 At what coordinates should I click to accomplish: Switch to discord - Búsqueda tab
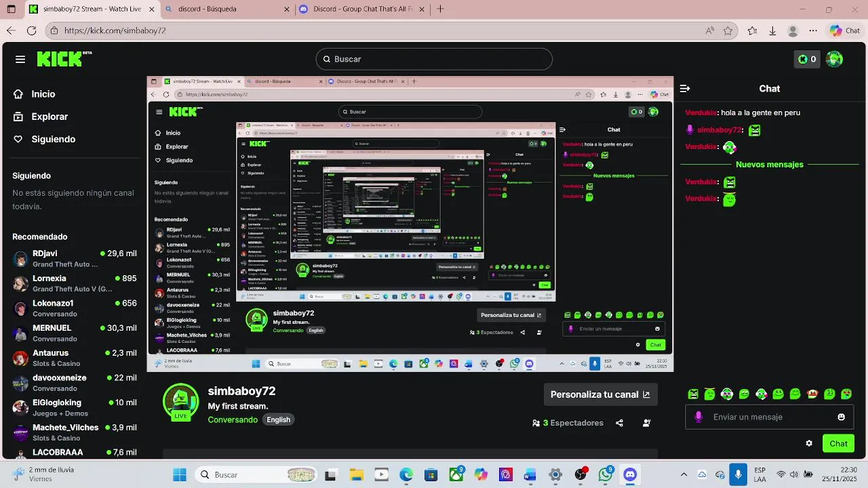[228, 9]
